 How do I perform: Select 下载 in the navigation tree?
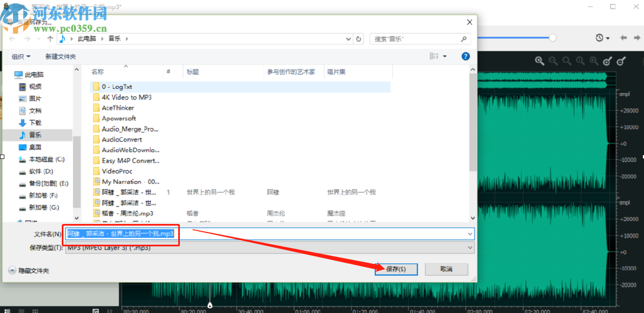[x=30, y=123]
